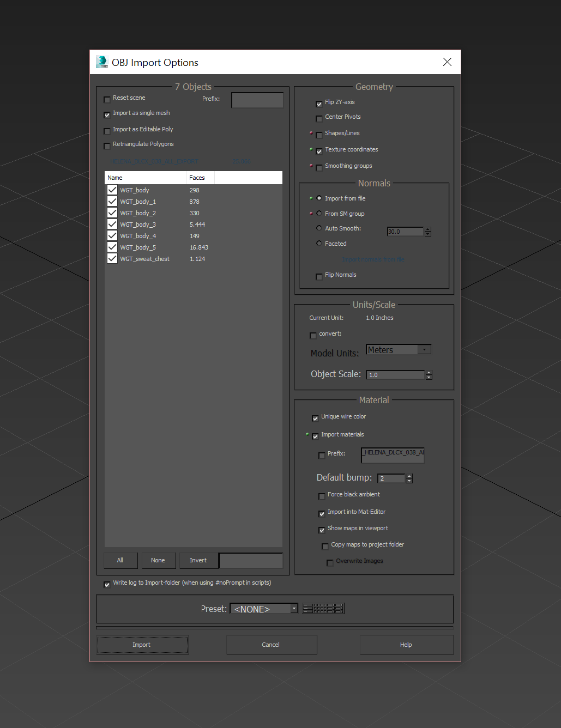This screenshot has width=561, height=728.
Task: Uncheck the WGT_sweat_chest object checkmark
Action: 112,259
